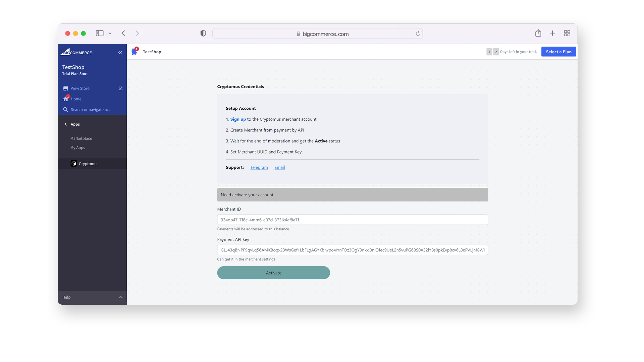
Task: Expand the Help section chevron
Action: coord(121,297)
